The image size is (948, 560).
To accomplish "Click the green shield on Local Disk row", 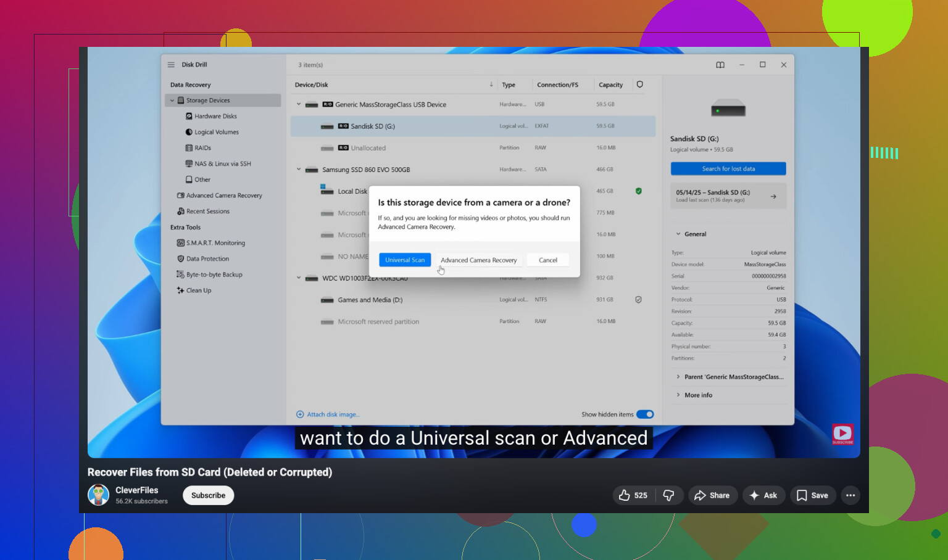I will tap(639, 191).
